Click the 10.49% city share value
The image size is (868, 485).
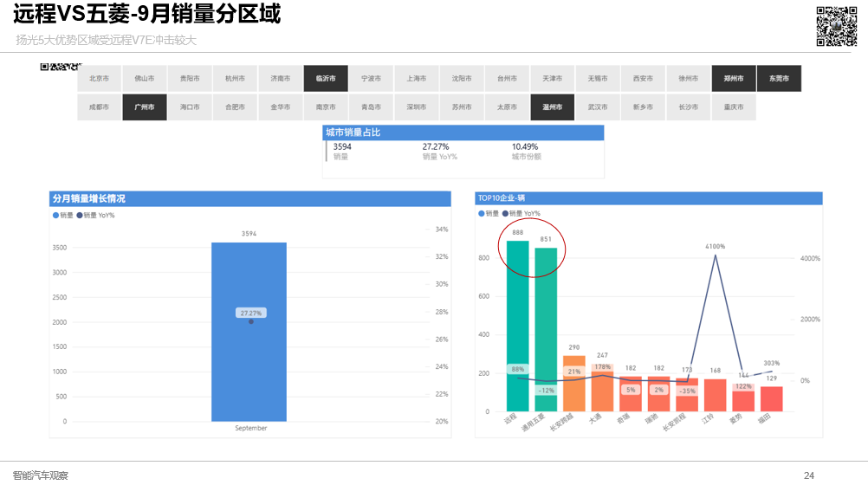point(525,146)
